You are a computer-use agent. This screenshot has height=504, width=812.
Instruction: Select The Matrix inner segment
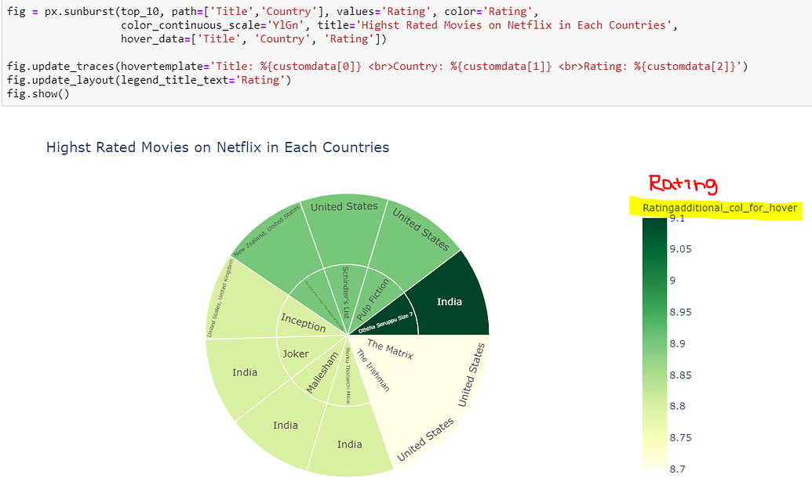pyautogui.click(x=389, y=348)
